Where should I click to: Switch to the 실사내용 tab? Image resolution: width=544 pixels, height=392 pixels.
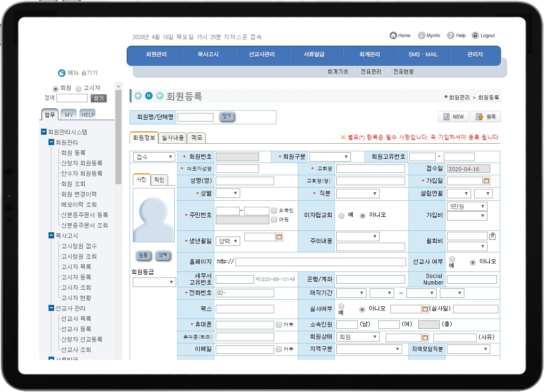pos(172,138)
